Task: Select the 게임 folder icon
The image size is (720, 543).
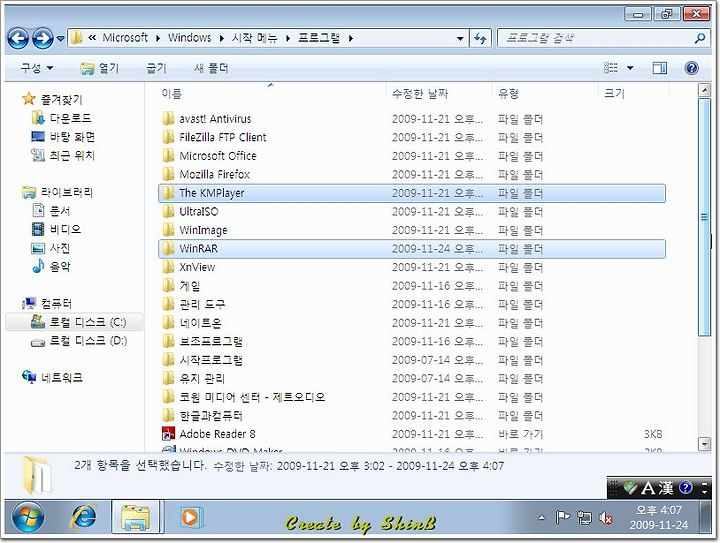Action: (x=168, y=285)
